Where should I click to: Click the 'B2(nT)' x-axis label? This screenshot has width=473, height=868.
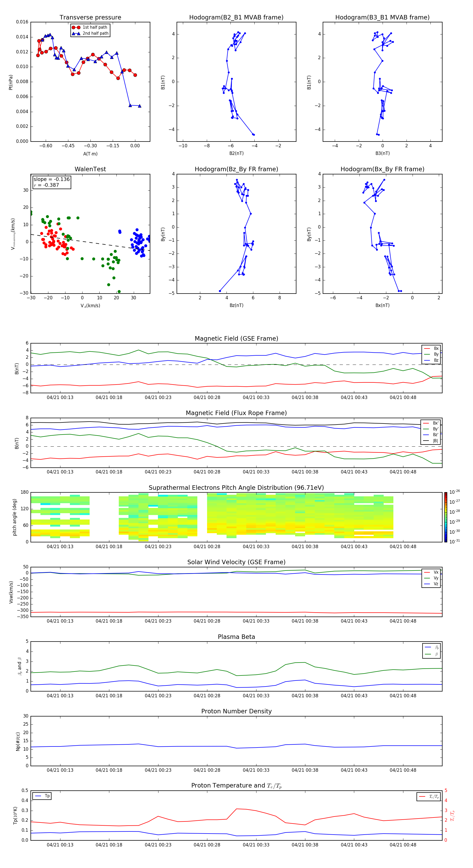tap(236, 153)
